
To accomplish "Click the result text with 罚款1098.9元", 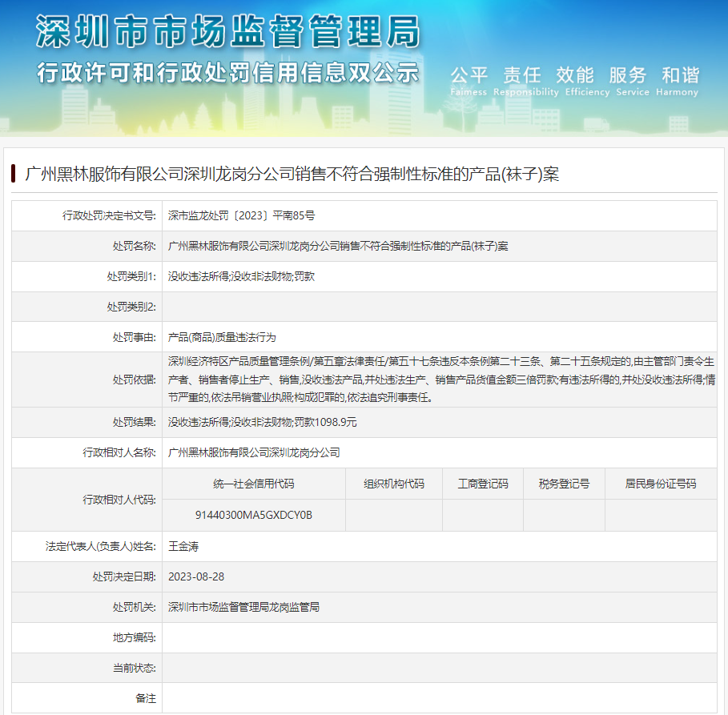I will pos(263,422).
